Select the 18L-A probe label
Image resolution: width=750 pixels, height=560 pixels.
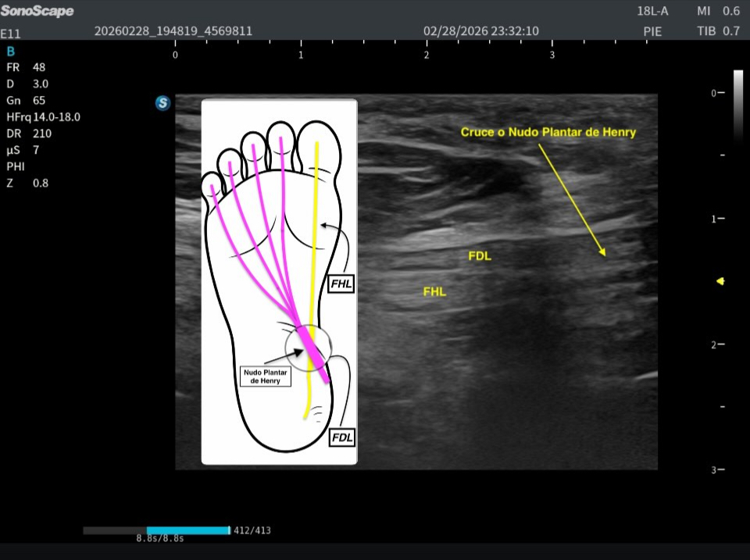coord(654,11)
